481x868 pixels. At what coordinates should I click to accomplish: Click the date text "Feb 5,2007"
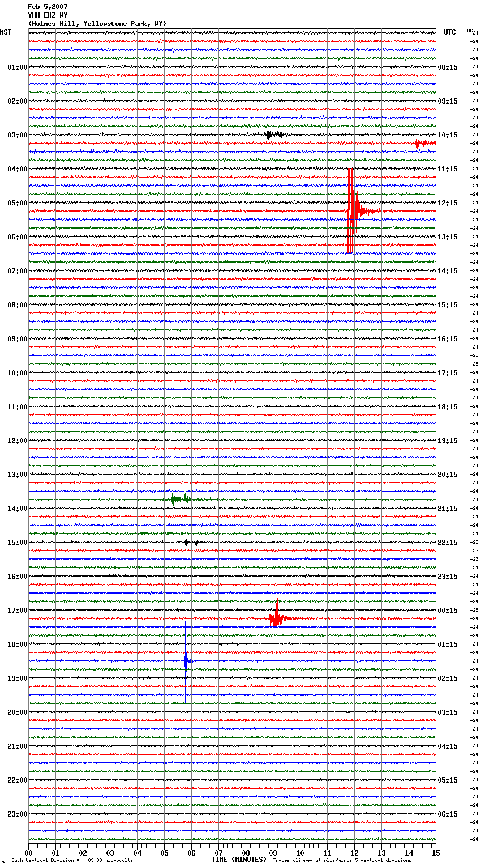[48, 7]
